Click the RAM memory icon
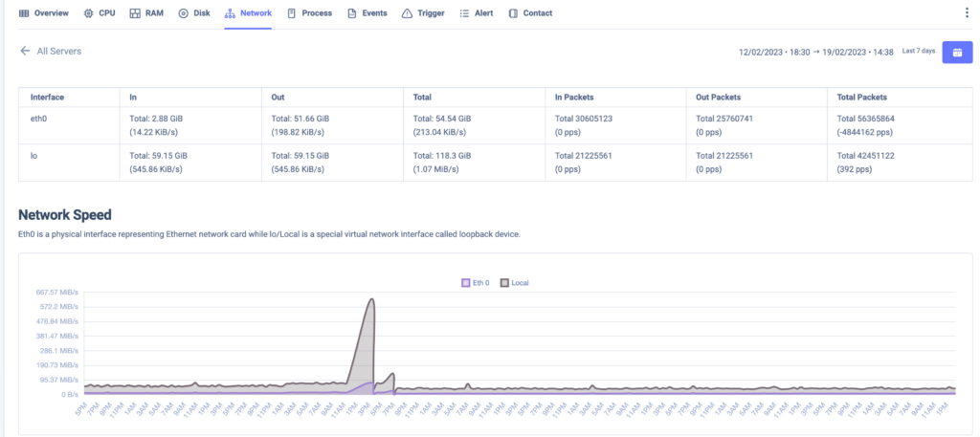This screenshot has width=980, height=437. pyautogui.click(x=135, y=13)
